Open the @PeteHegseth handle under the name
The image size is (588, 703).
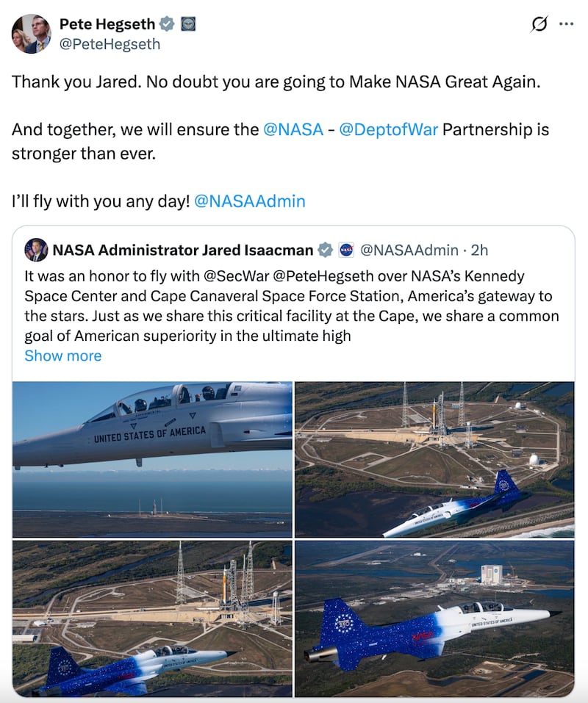tap(110, 44)
